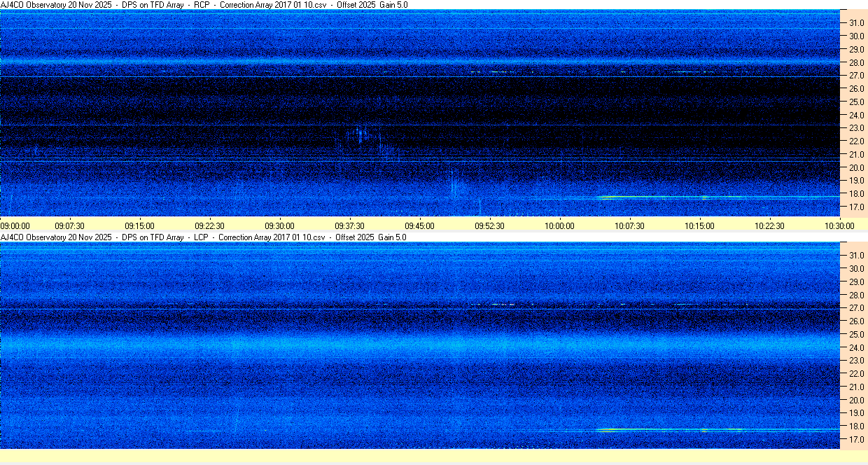Click the RCP spectrogram title line

[204, 4]
